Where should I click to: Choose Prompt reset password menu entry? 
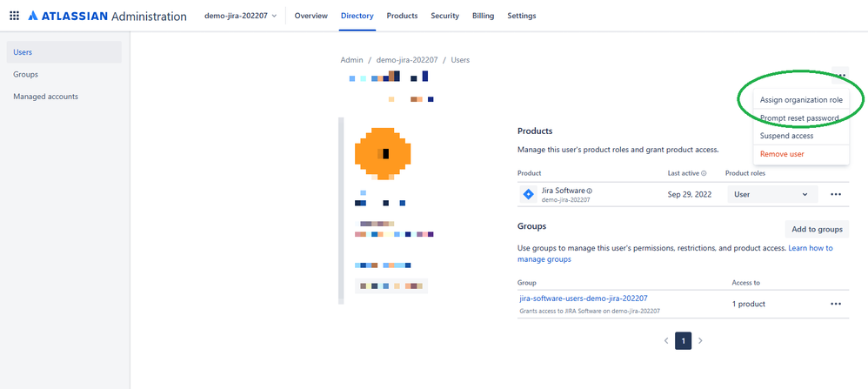coord(801,118)
